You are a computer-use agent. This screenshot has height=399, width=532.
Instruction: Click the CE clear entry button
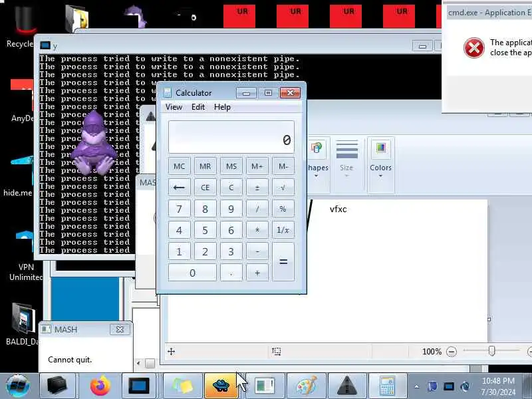click(x=205, y=188)
